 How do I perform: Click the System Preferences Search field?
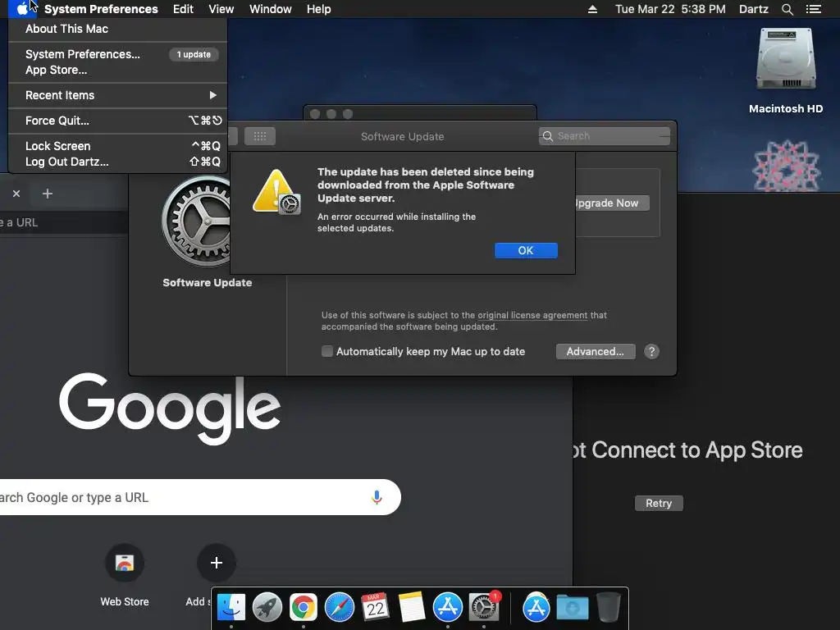(x=605, y=136)
